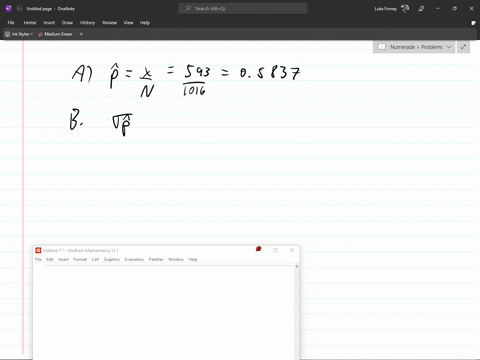Click the search magnifier icon
Image resolution: width=480 pixels, height=360 pixels.
click(188, 9)
